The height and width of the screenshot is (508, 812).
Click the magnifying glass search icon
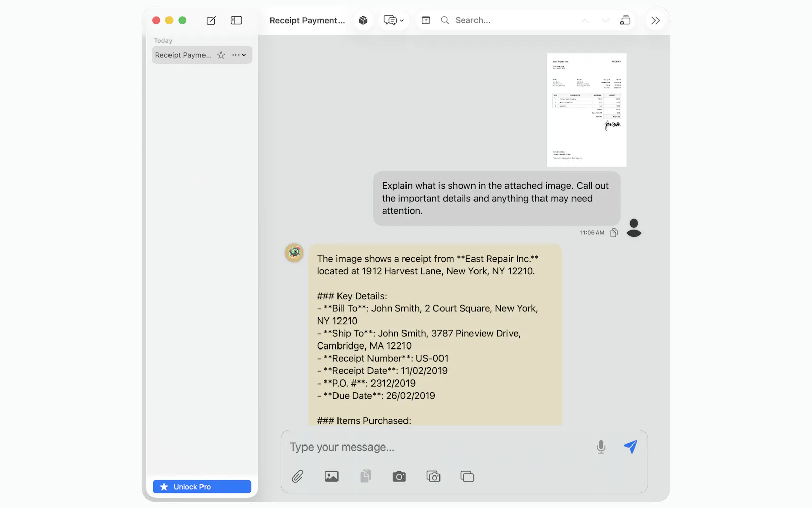[445, 21]
